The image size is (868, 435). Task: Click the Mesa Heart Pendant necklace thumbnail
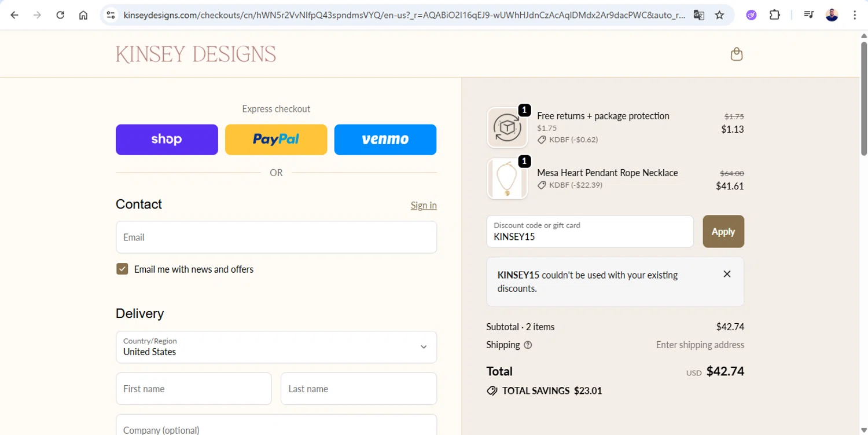pyautogui.click(x=507, y=179)
